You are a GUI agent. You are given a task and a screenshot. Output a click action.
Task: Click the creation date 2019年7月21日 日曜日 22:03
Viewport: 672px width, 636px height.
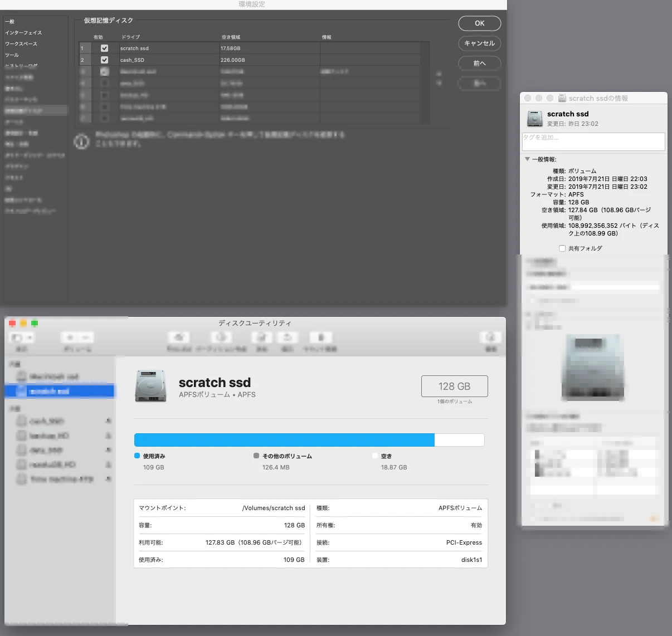[608, 179]
